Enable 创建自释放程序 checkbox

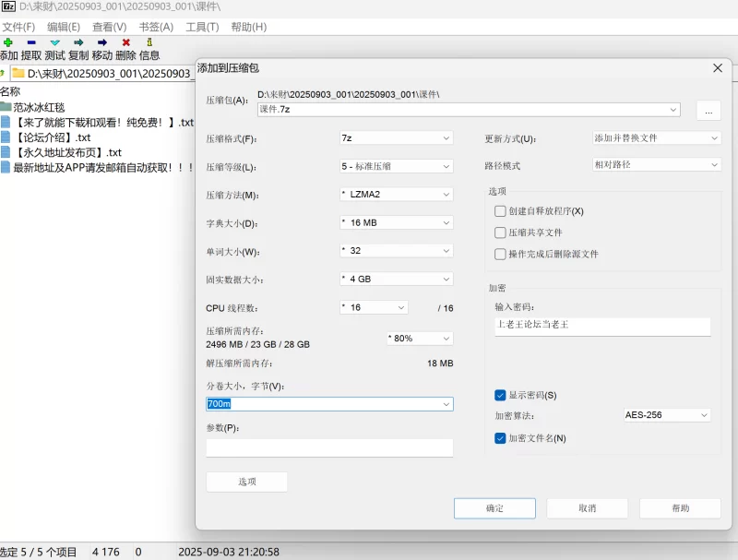[500, 211]
